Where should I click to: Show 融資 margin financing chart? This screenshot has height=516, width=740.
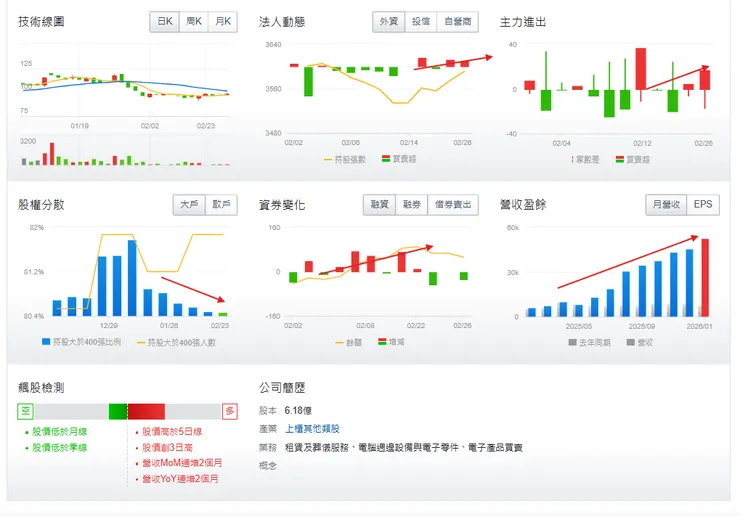[x=379, y=204]
